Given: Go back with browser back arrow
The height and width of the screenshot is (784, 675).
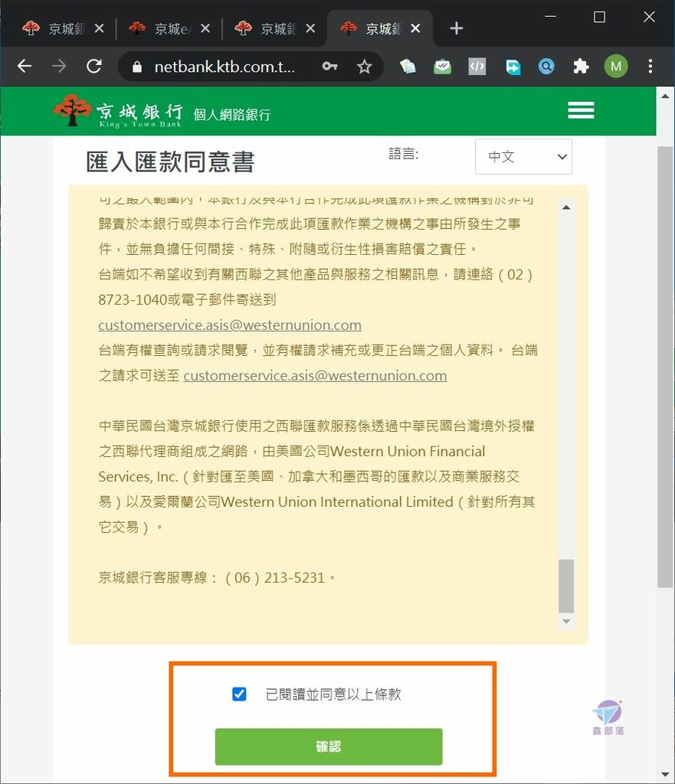Looking at the screenshot, I should 24,66.
